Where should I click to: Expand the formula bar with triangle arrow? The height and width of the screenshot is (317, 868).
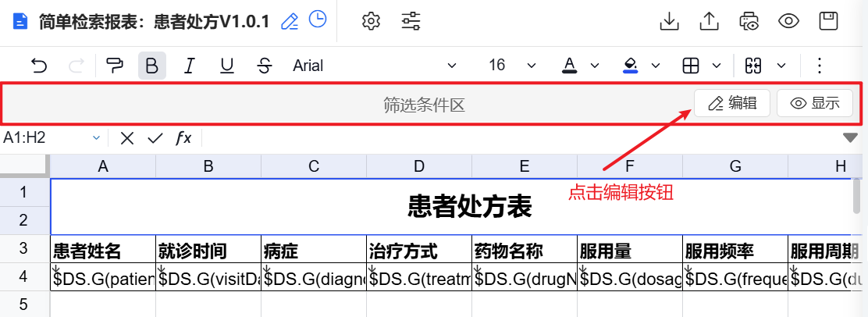850,137
